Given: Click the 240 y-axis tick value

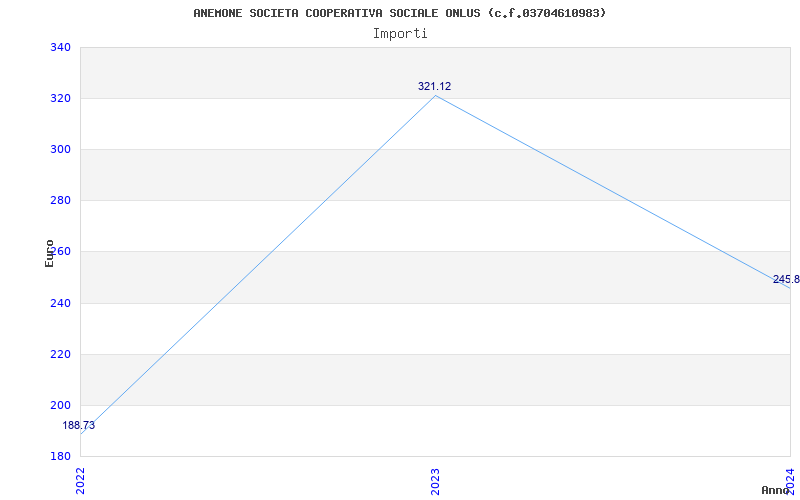Looking at the screenshot, I should click(x=60, y=303).
